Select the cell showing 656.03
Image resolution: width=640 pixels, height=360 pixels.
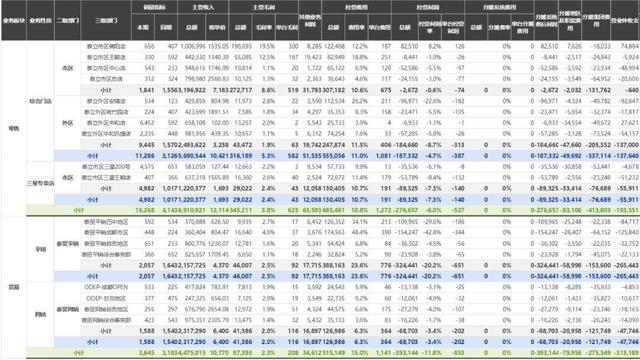tap(220, 298)
